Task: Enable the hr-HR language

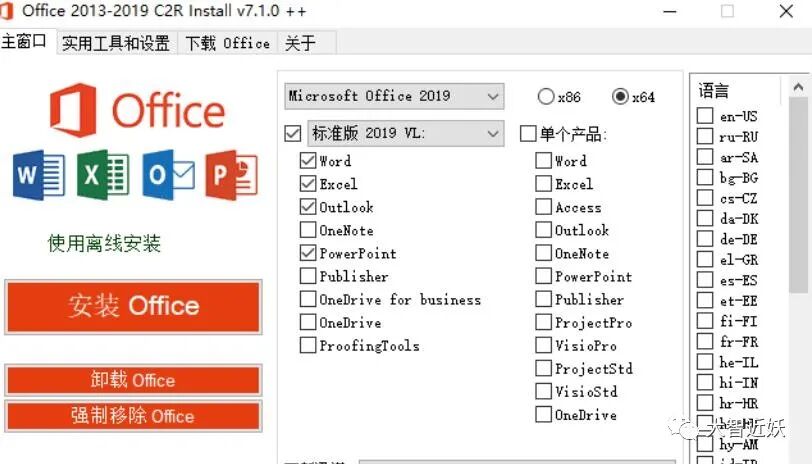Action: [x=705, y=403]
